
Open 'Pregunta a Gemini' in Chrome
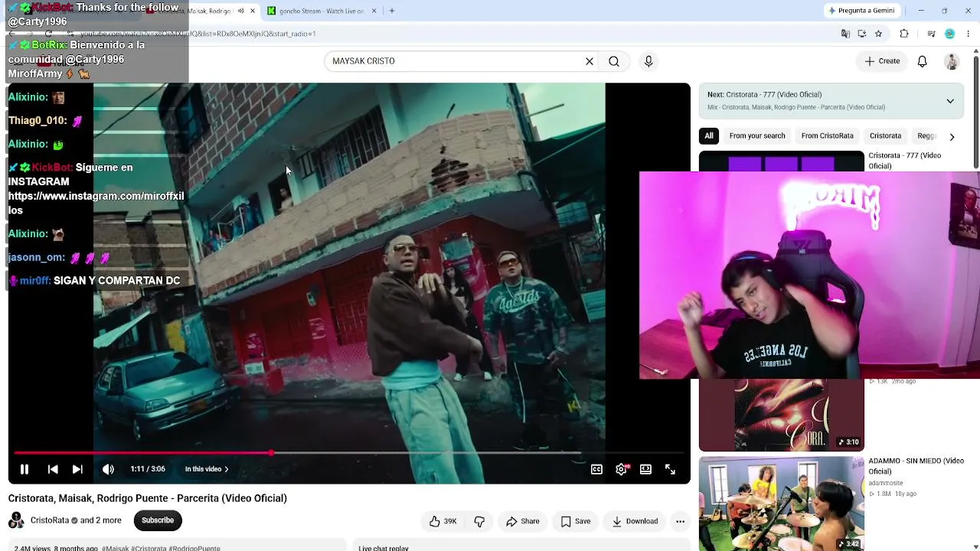(x=861, y=11)
